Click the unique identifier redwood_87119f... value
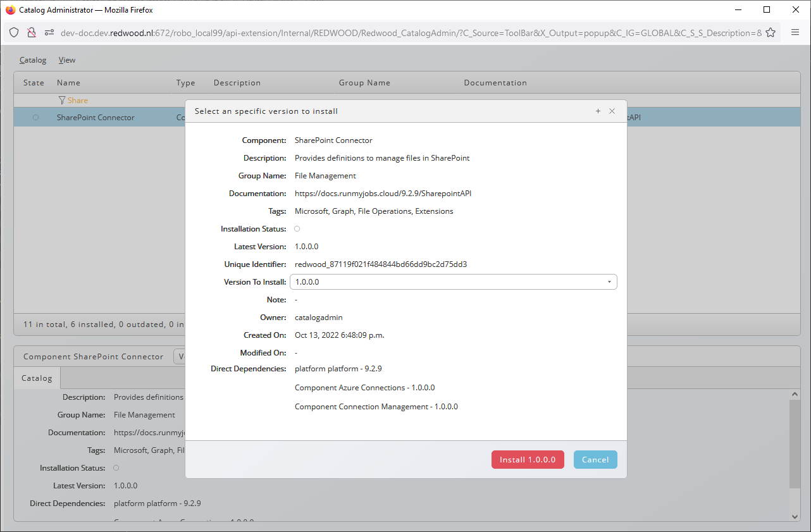 point(381,264)
